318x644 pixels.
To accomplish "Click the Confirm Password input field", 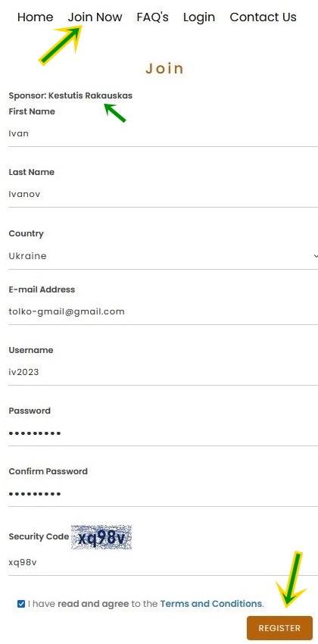I will [x=164, y=494].
